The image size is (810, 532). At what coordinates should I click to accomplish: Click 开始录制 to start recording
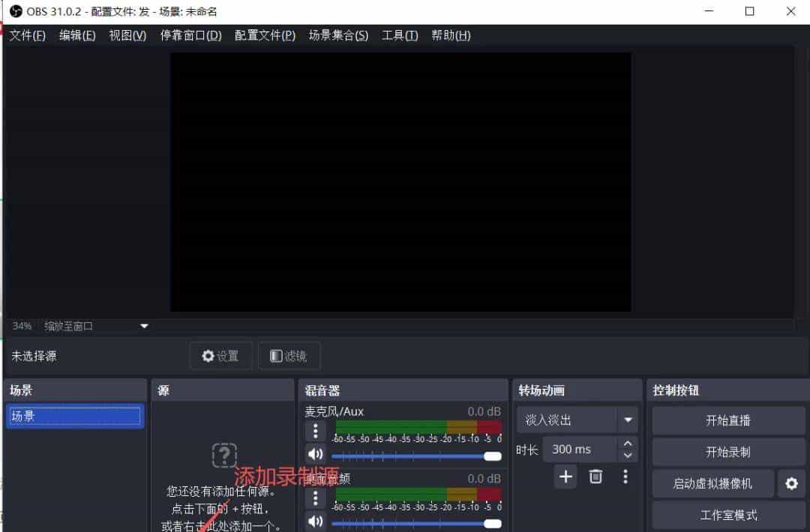(x=727, y=451)
